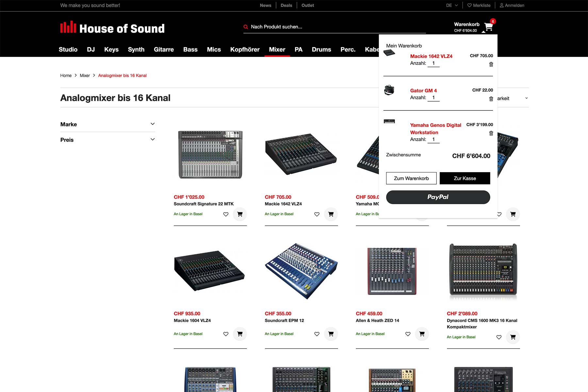
Task: Click the News link
Action: click(x=266, y=5)
